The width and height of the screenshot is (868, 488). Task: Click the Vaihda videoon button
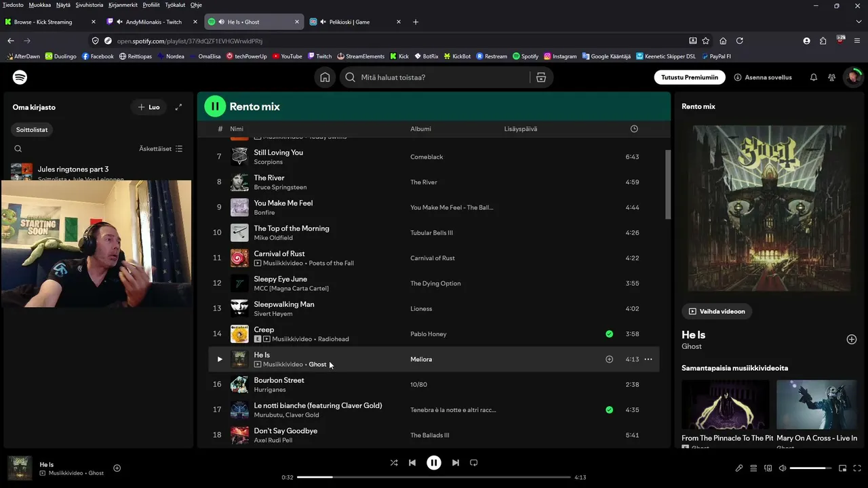[x=717, y=311]
